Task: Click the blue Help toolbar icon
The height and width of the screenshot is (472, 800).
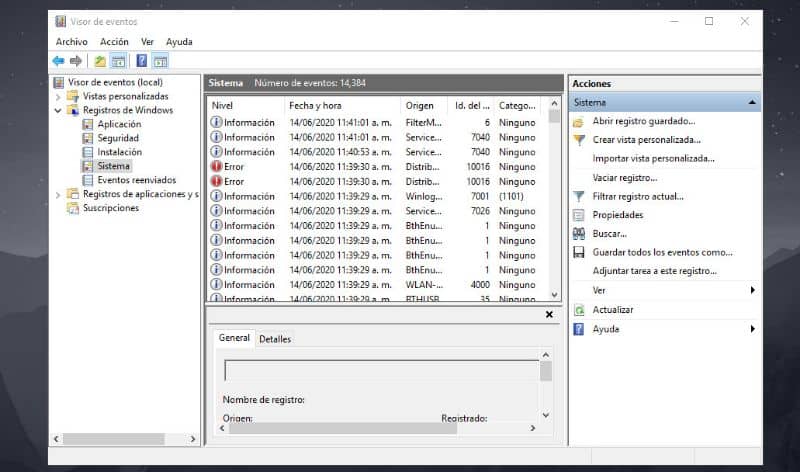Action: coord(142,61)
